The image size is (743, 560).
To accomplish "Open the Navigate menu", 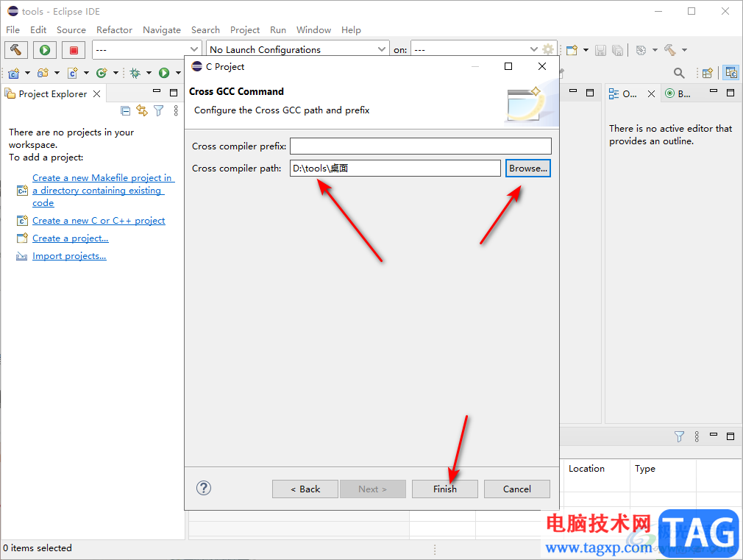I will (x=162, y=30).
